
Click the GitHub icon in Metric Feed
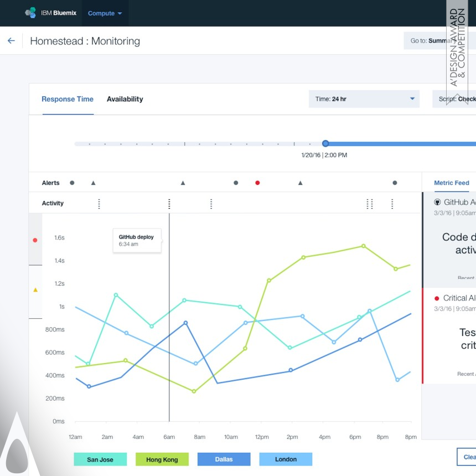[437, 203]
